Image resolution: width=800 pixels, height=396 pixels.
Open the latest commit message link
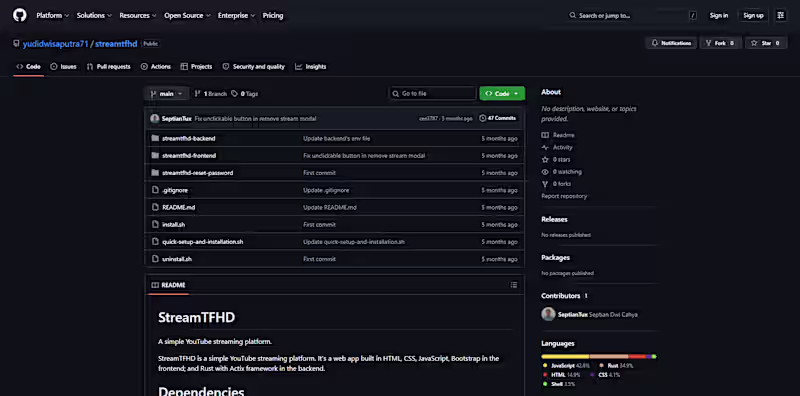(x=255, y=118)
